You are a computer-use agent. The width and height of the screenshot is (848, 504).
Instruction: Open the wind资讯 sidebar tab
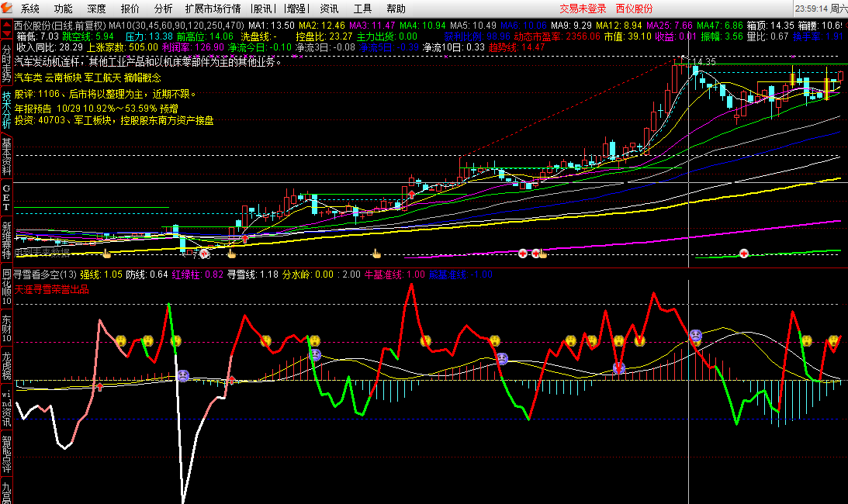[x=6, y=406]
